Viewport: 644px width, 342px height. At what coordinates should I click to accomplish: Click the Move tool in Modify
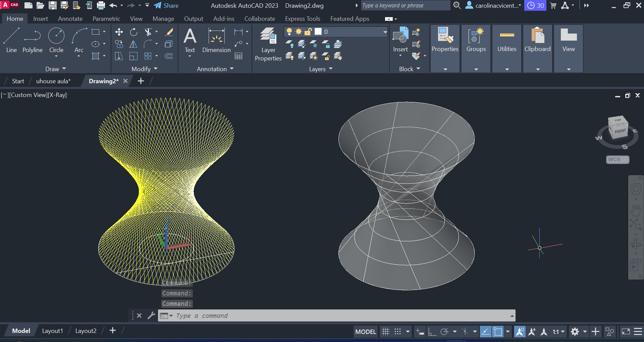click(119, 32)
